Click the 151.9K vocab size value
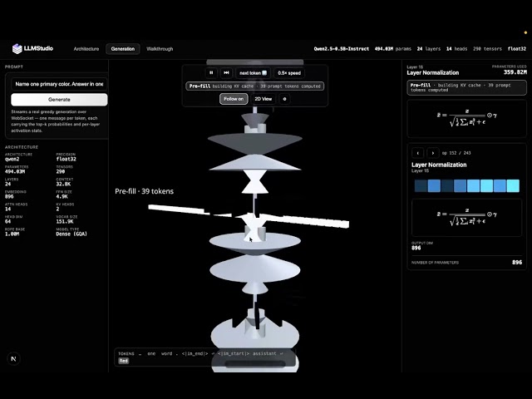This screenshot has width=532, height=399. coord(65,222)
